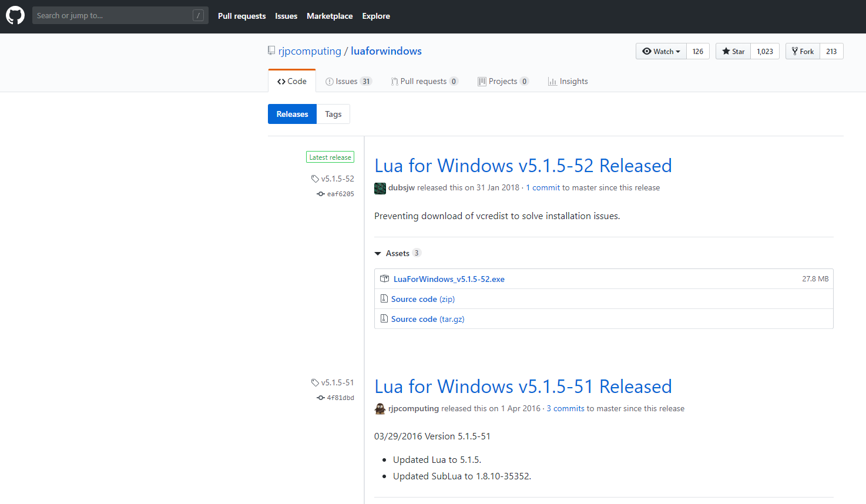Open the dubsjw author link

(x=401, y=187)
